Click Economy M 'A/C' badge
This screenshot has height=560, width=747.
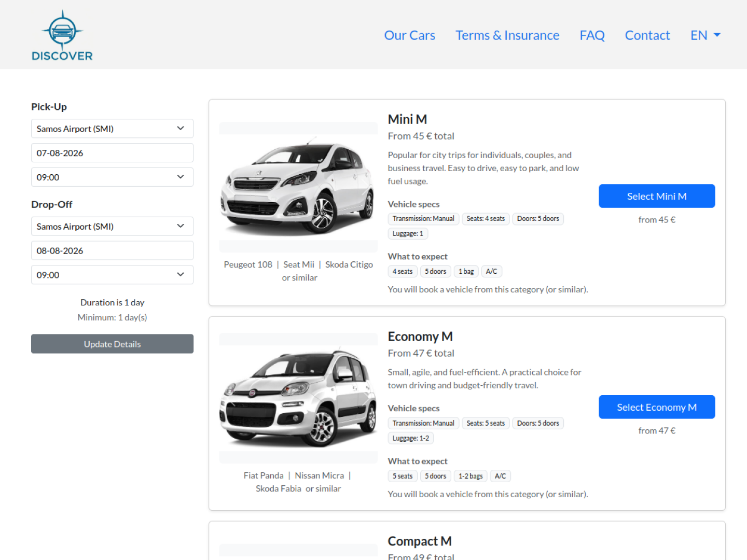coord(501,477)
